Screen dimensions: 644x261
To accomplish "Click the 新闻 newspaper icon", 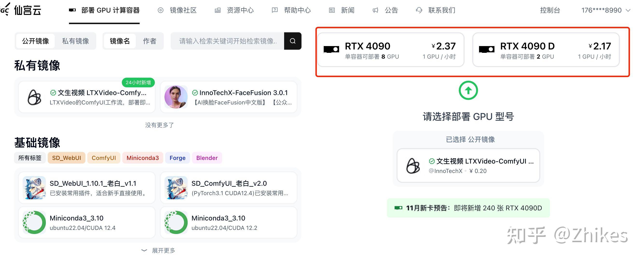I will [332, 10].
